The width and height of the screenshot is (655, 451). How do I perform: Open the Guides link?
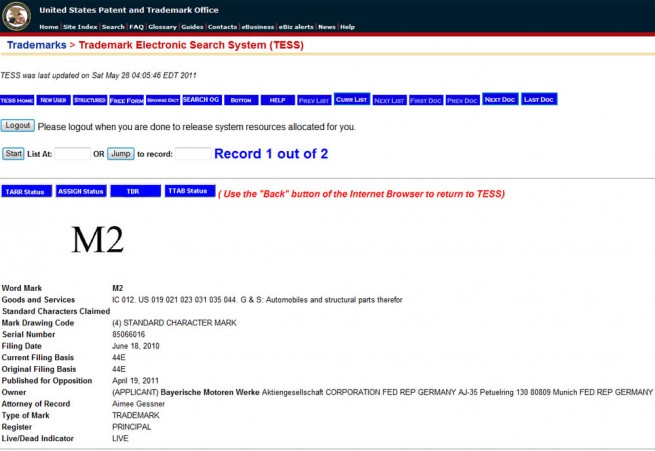193,27
